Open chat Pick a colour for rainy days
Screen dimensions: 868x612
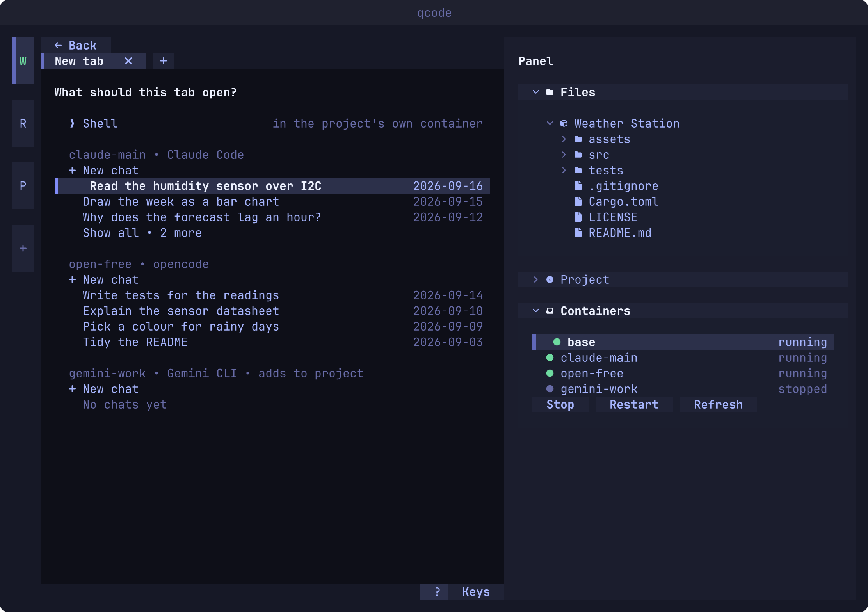point(272,326)
